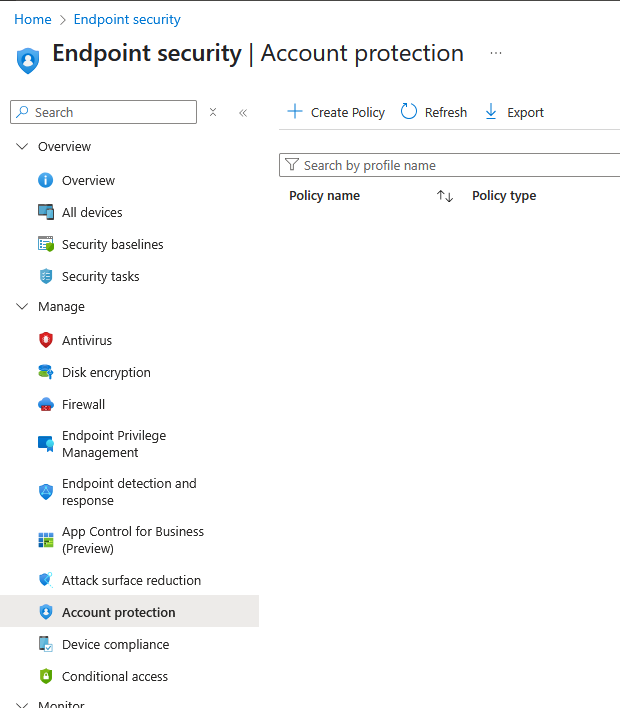The width and height of the screenshot is (621, 708).
Task: Click the Conditional access icon
Action: click(45, 677)
